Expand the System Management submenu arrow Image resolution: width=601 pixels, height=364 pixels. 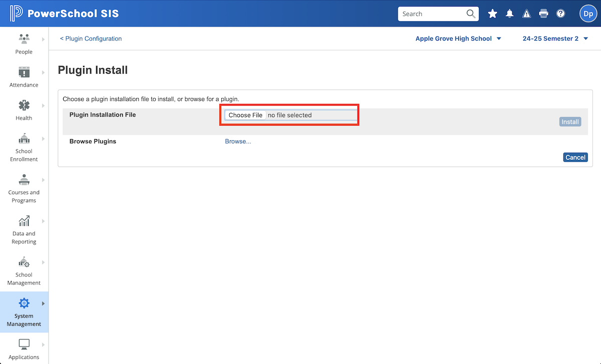pyautogui.click(x=43, y=303)
